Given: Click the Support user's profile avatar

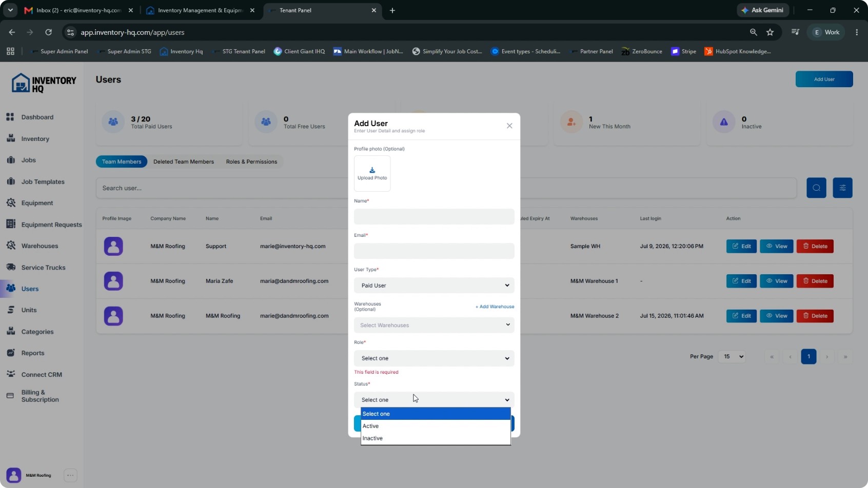Looking at the screenshot, I should click(113, 246).
